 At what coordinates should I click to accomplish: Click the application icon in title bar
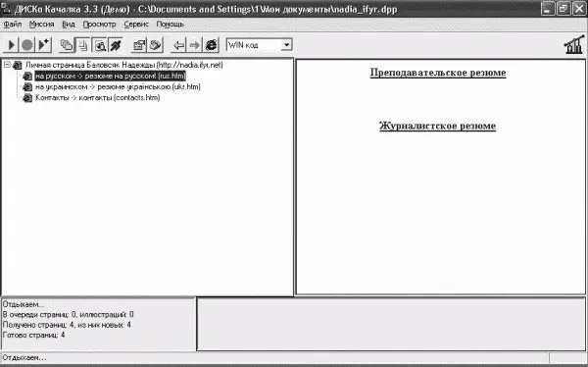6,9
